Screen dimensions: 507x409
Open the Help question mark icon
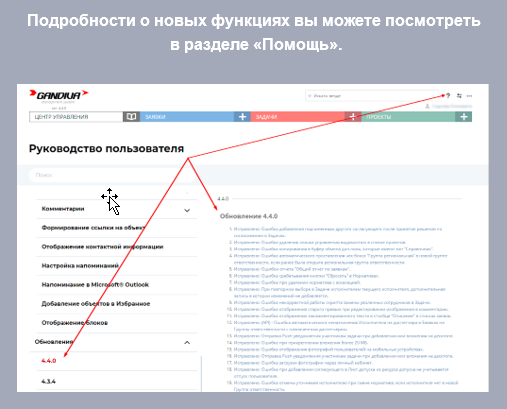448,96
